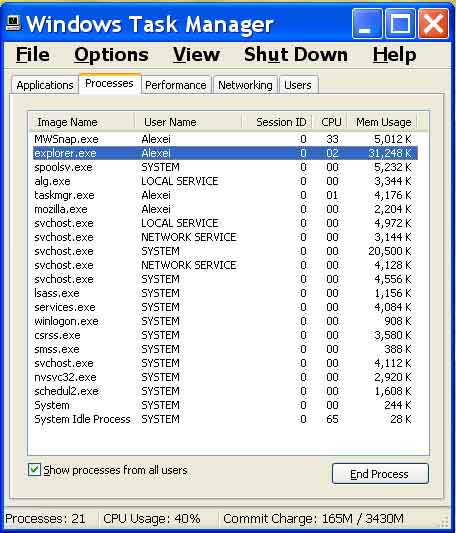The image size is (456, 533).
Task: Switch to the Networking tab
Action: [245, 85]
